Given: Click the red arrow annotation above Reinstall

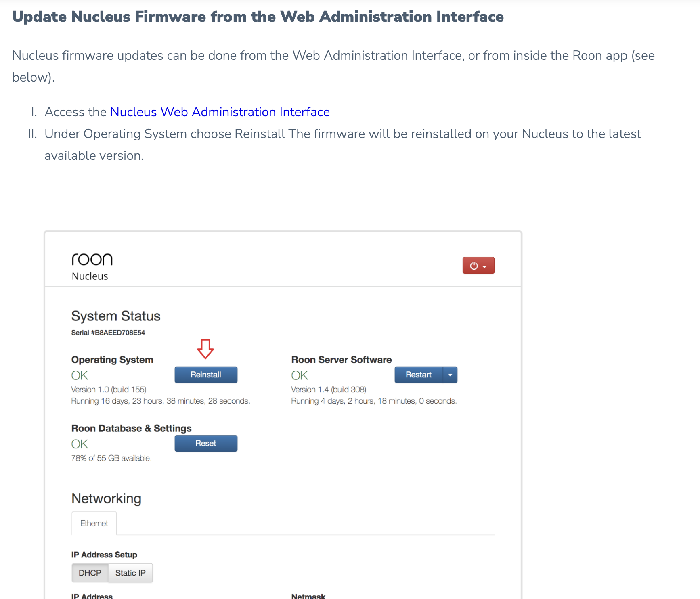Looking at the screenshot, I should click(x=205, y=349).
